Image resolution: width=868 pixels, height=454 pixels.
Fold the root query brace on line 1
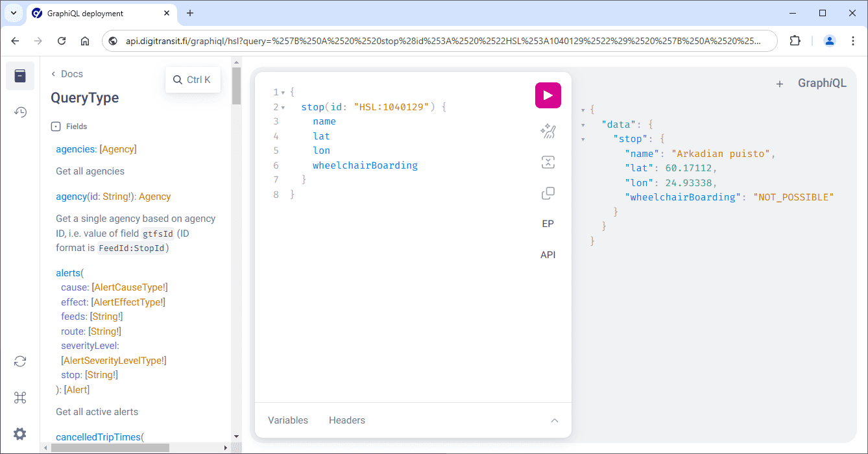[x=283, y=92]
